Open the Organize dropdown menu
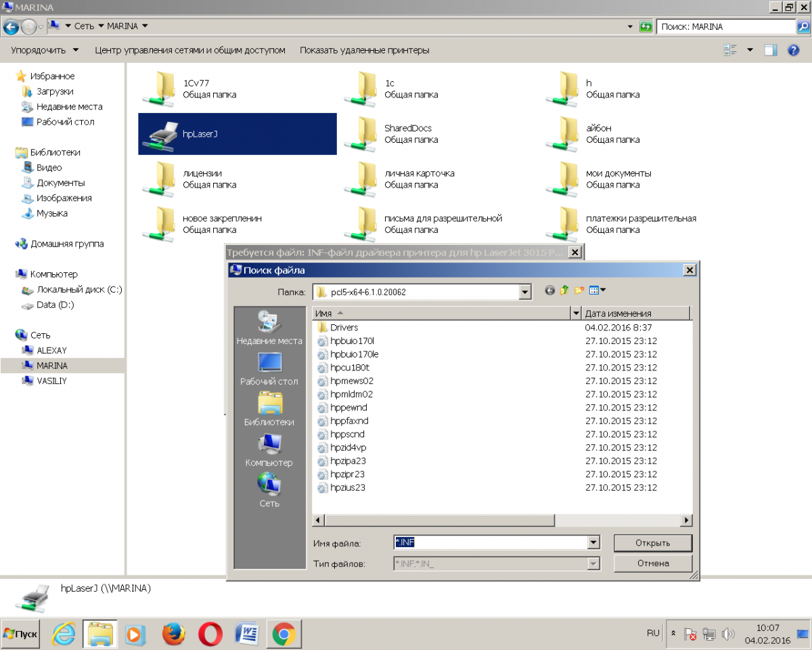 pos(45,50)
